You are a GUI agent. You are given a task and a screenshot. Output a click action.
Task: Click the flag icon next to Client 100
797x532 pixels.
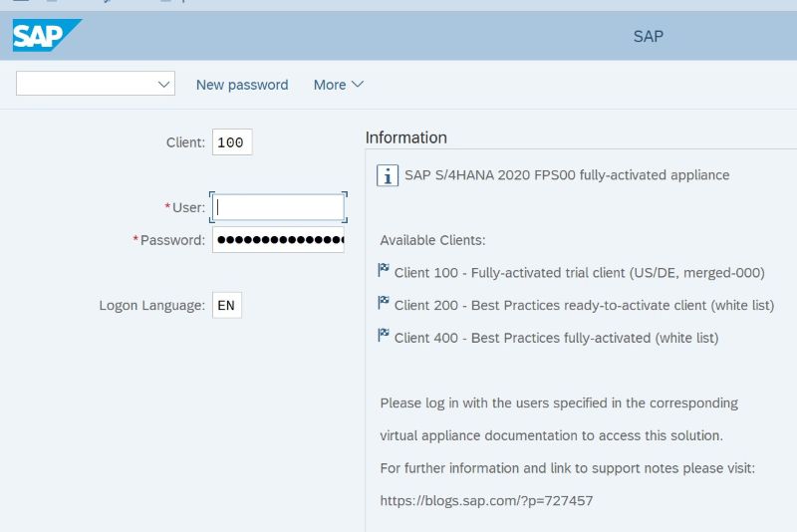coord(384,270)
